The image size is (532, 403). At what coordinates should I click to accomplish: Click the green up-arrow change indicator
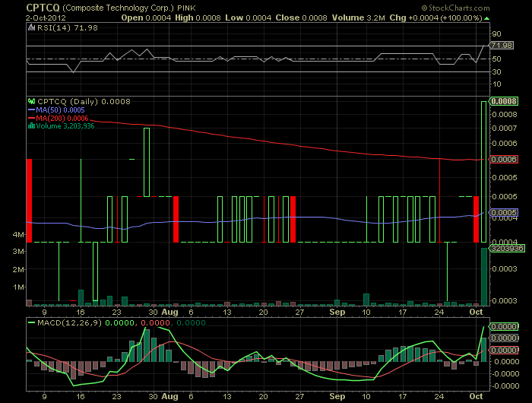487,18
